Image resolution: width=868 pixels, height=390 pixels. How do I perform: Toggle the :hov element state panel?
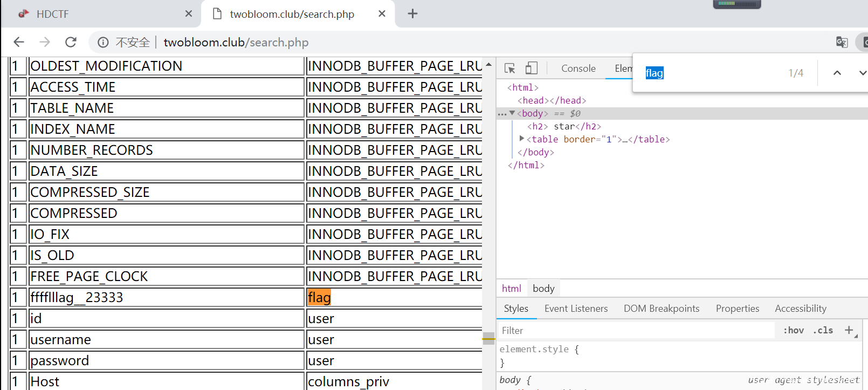(x=793, y=330)
